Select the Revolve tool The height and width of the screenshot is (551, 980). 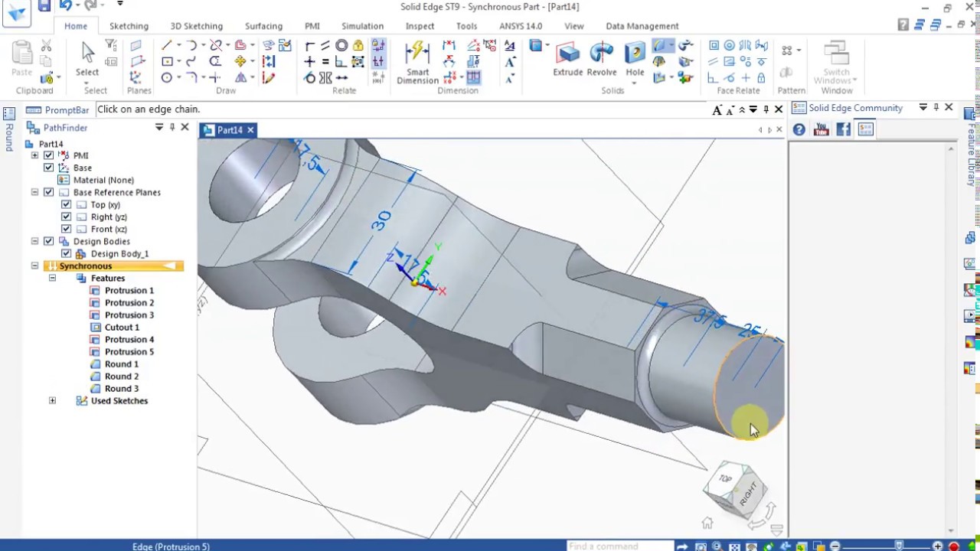point(602,60)
